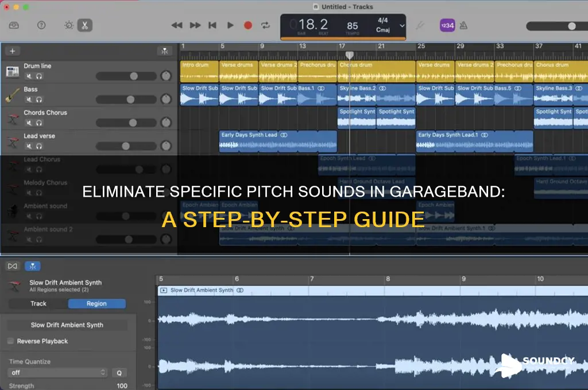Viewport: 588px width, 390px height.
Task: Click the Fast Forward transport button
Action: [x=195, y=25]
